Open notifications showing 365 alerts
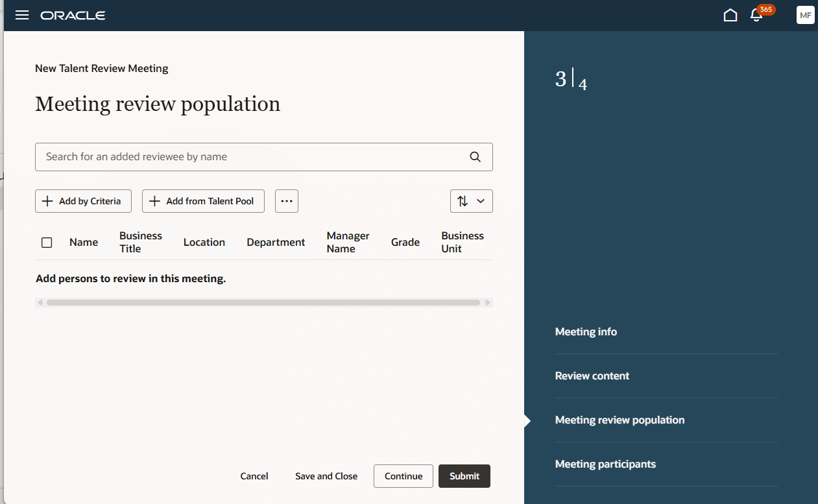This screenshot has height=504, width=818. click(x=757, y=16)
